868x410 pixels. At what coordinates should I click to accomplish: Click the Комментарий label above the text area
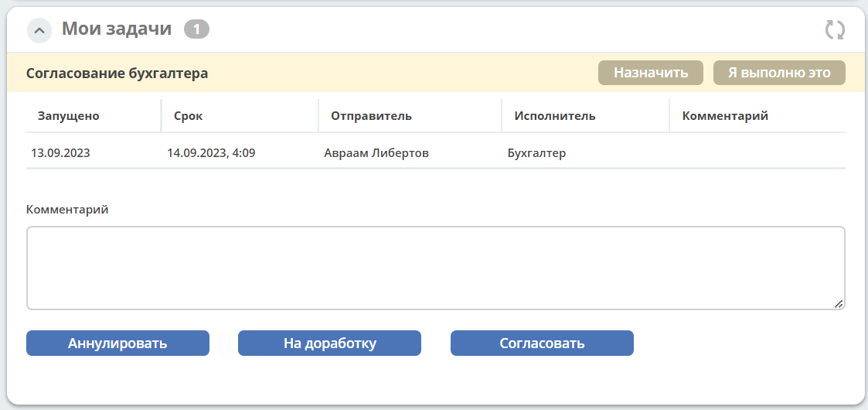67,210
